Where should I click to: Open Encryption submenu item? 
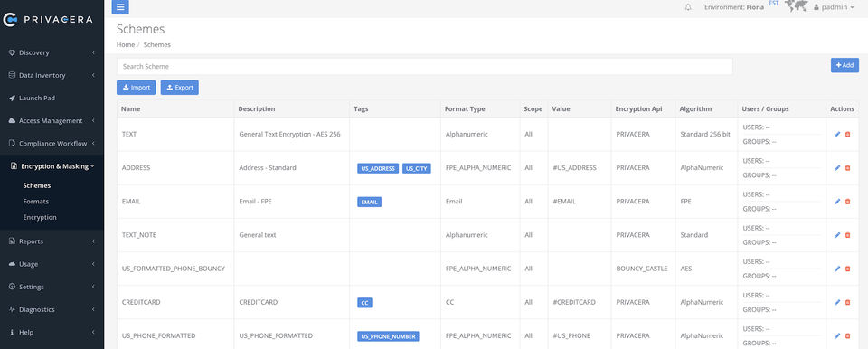tap(40, 217)
